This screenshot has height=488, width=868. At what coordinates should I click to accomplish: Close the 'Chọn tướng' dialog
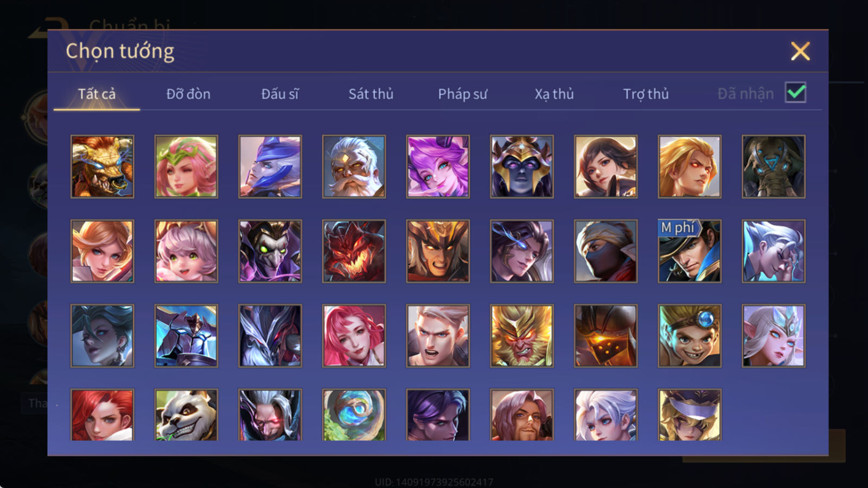[x=800, y=51]
